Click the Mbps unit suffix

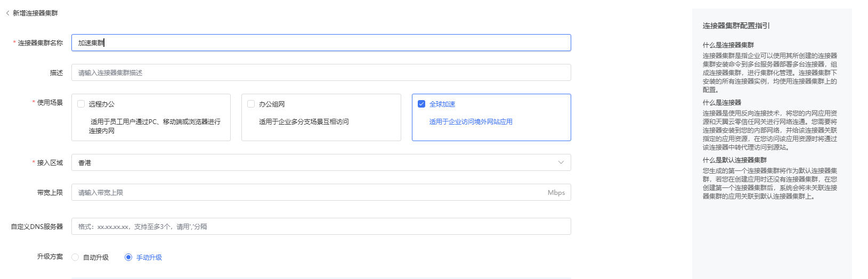coord(556,193)
